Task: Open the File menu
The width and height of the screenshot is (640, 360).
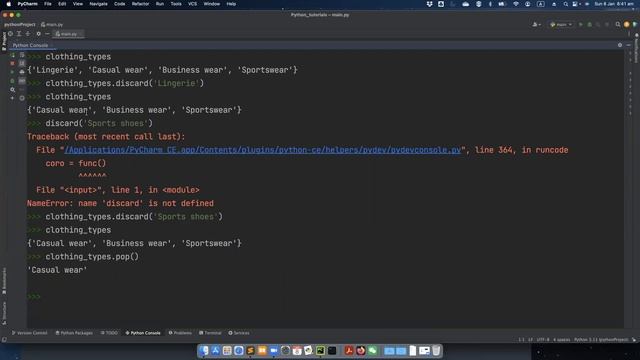Action: pyautogui.click(x=48, y=4)
